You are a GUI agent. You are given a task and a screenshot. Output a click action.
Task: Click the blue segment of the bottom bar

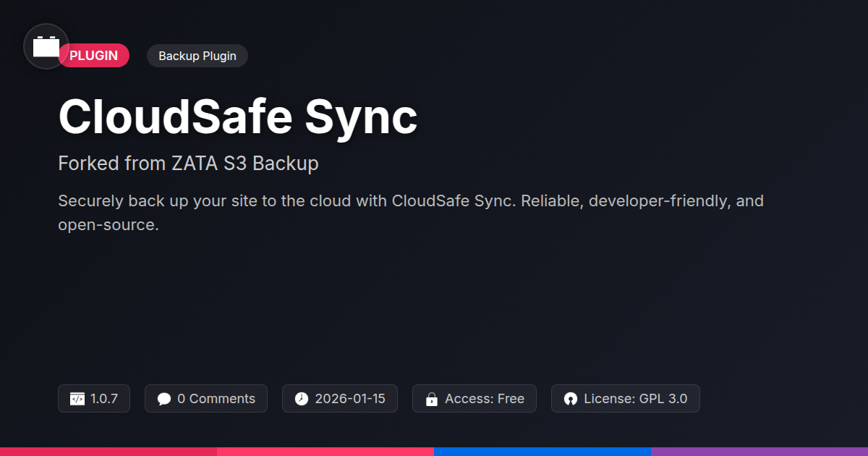pyautogui.click(x=542, y=451)
